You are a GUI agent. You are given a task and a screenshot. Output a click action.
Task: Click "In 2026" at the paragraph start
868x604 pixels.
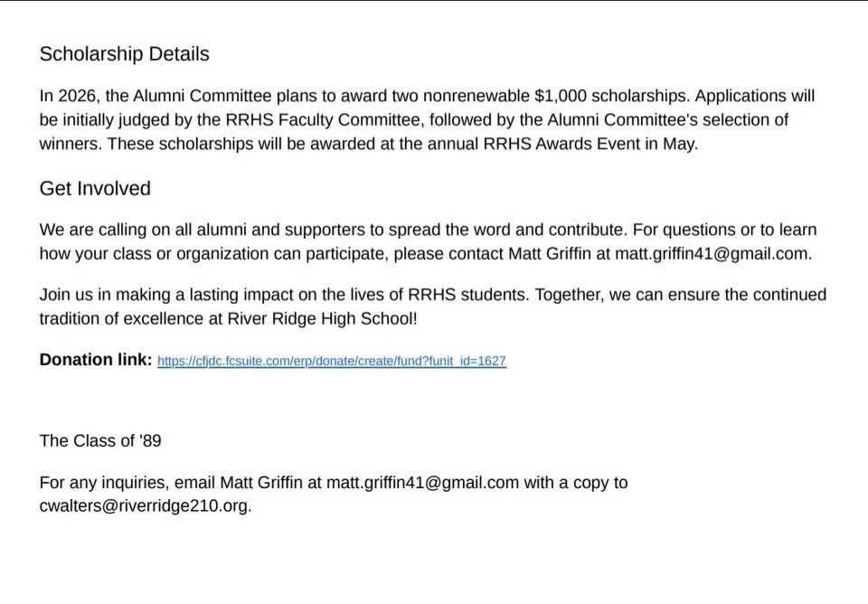coord(65,96)
